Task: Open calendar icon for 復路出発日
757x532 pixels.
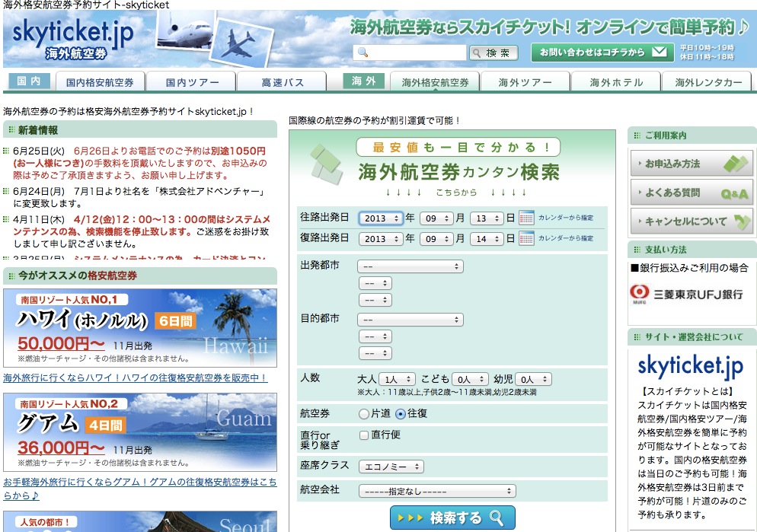Action: (526, 238)
